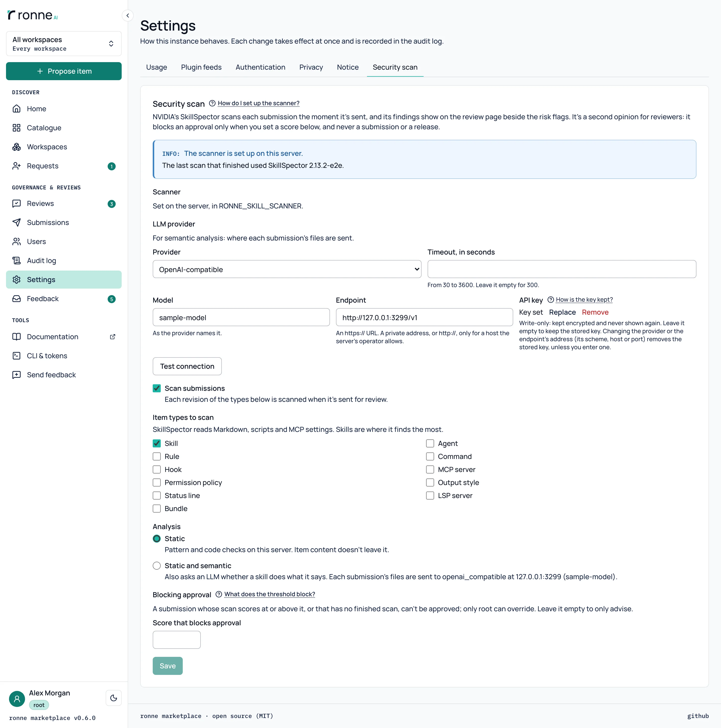Uncheck the Skill item type
The width and height of the screenshot is (721, 728).
pyautogui.click(x=157, y=443)
